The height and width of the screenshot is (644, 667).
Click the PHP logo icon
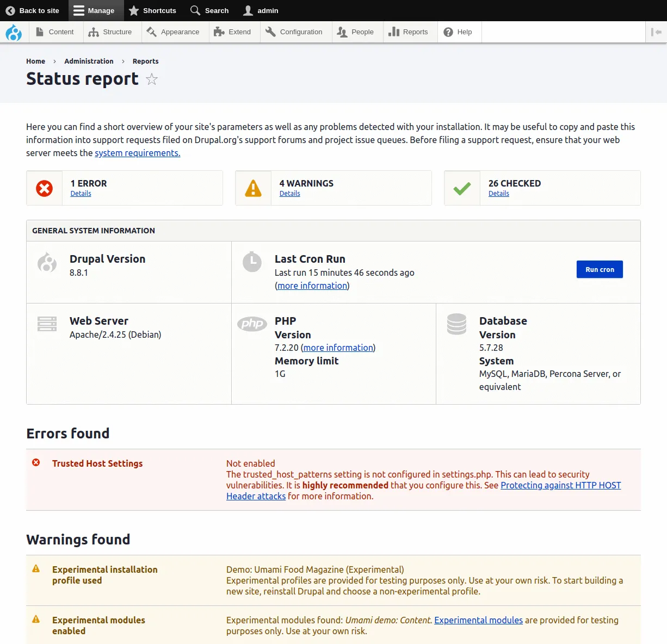point(252,324)
